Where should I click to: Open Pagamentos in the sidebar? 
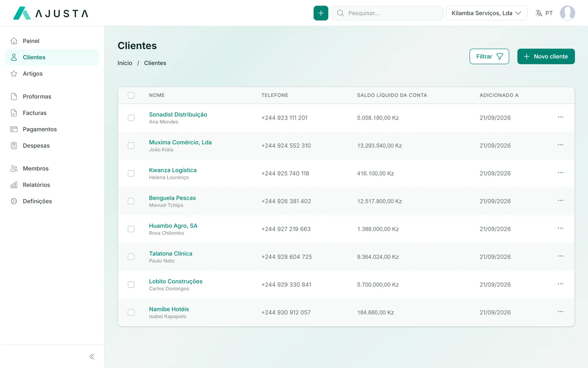click(x=52, y=129)
